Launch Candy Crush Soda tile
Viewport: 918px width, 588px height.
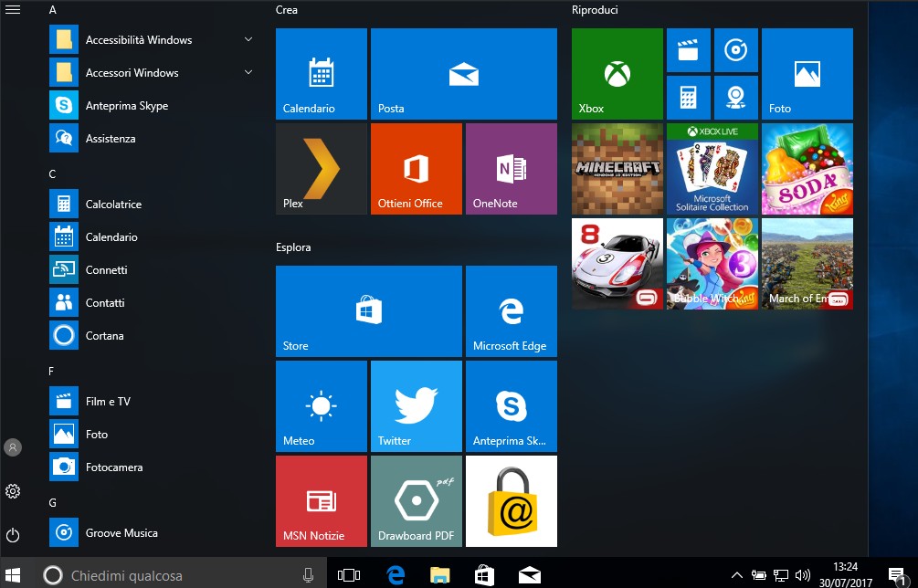[807, 169]
